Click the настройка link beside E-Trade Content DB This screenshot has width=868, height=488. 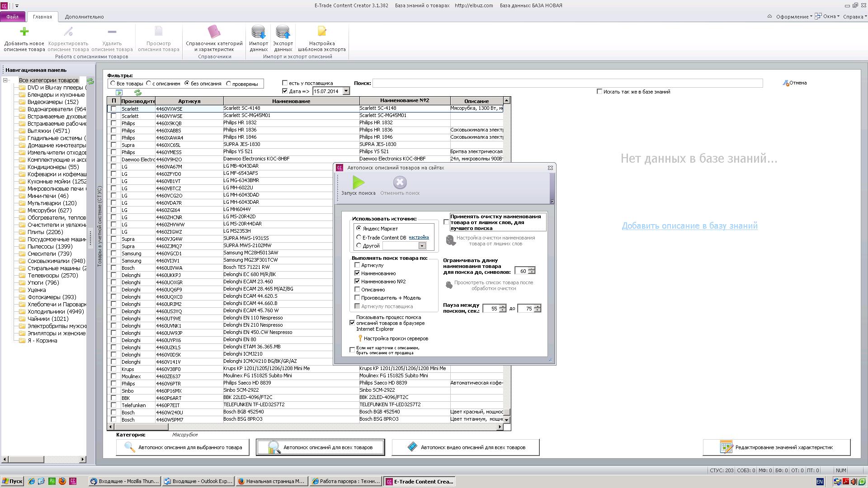coord(419,237)
